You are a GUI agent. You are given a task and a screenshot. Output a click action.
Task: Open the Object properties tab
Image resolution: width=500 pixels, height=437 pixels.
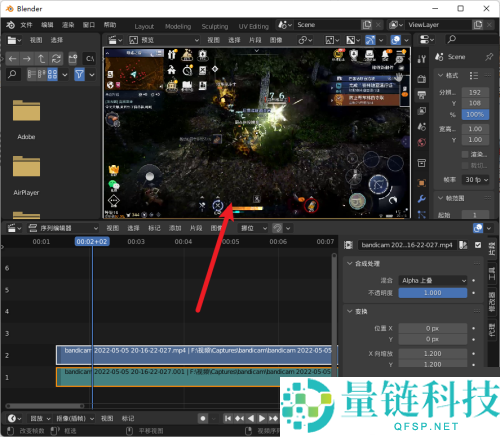(x=422, y=183)
